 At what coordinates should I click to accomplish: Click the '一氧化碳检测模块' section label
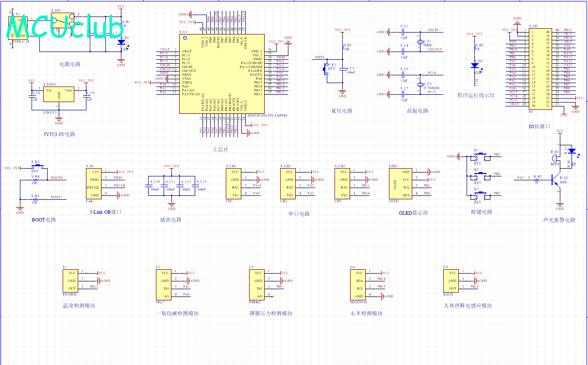(177, 313)
